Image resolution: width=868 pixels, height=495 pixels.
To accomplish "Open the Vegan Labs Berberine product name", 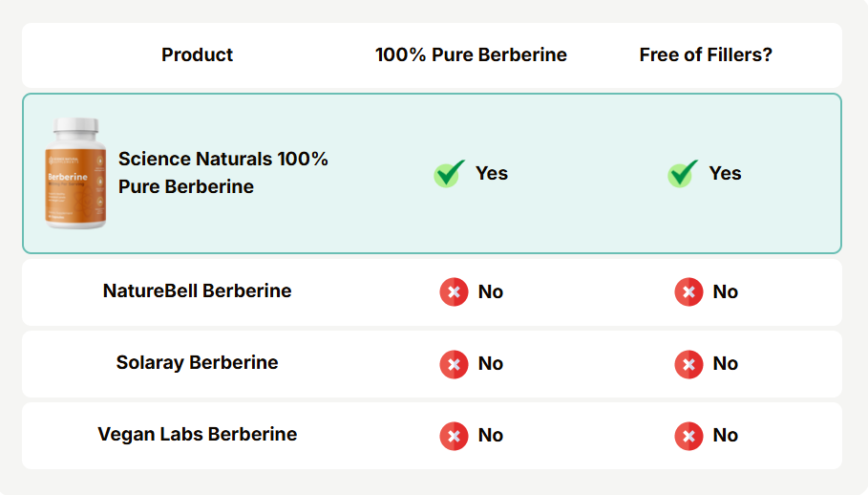I will pos(197,434).
